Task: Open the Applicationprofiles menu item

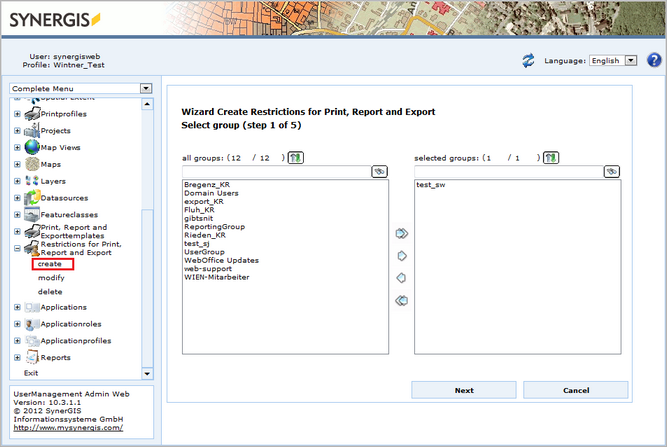Action: pyautogui.click(x=76, y=341)
